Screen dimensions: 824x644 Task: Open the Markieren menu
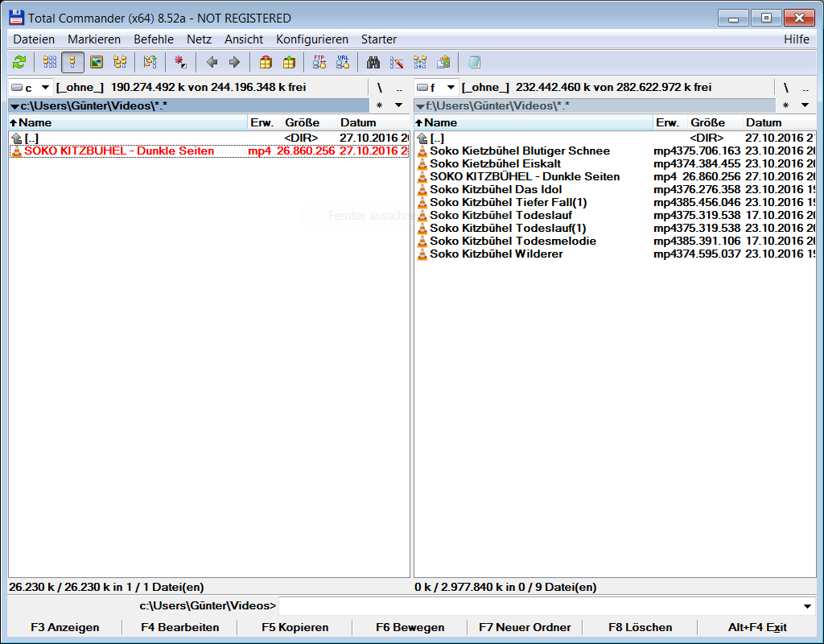pyautogui.click(x=94, y=39)
